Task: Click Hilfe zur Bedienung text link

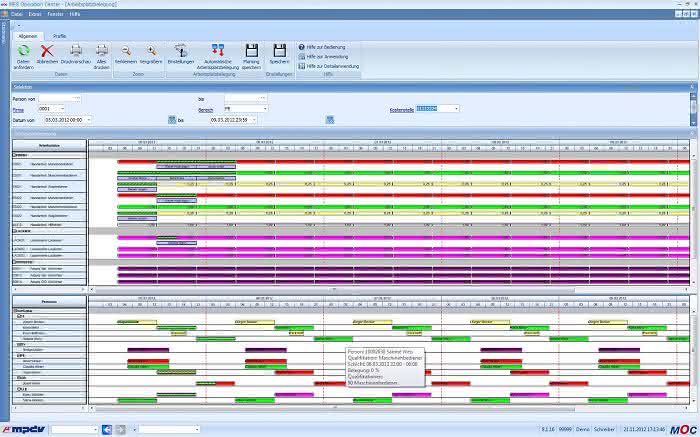Action: click(x=326, y=47)
